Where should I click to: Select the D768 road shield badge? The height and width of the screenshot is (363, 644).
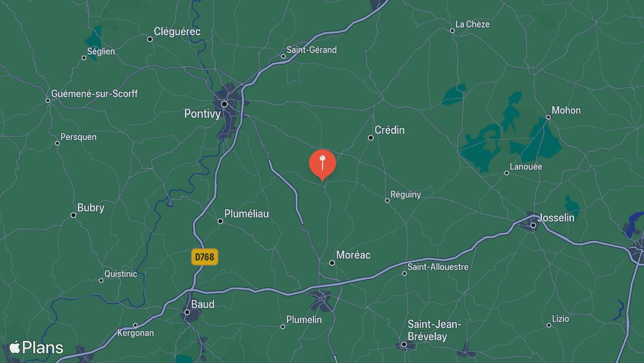[x=204, y=257]
